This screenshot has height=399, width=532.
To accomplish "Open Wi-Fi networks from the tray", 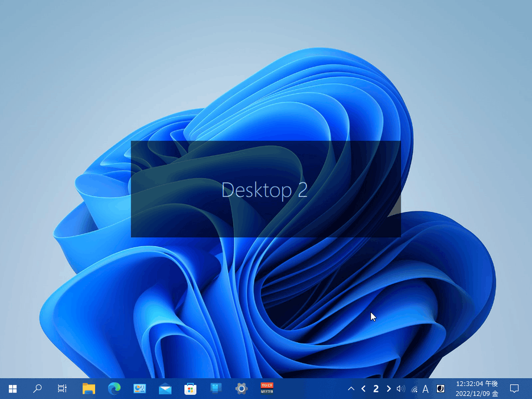I will point(413,389).
